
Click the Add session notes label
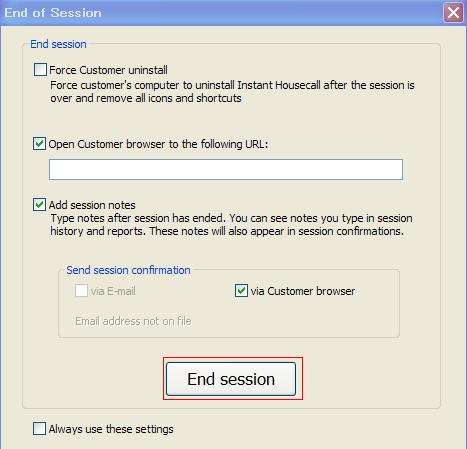(x=92, y=205)
